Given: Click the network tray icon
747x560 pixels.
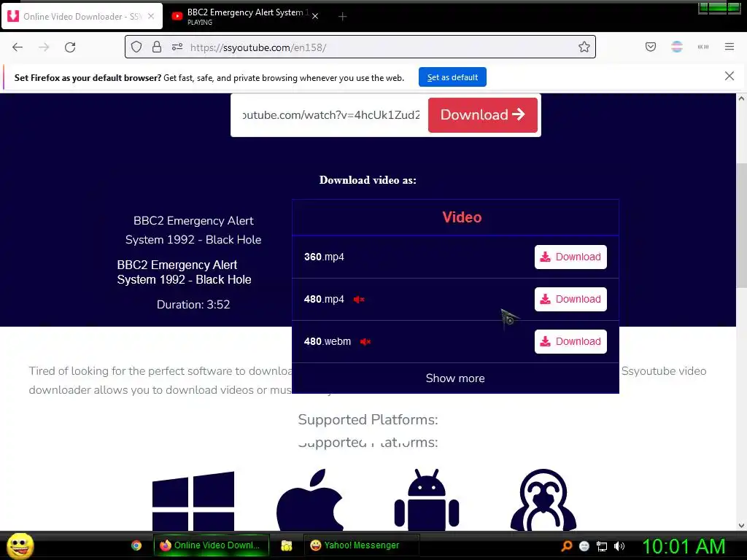Looking at the screenshot, I should click(x=602, y=546).
